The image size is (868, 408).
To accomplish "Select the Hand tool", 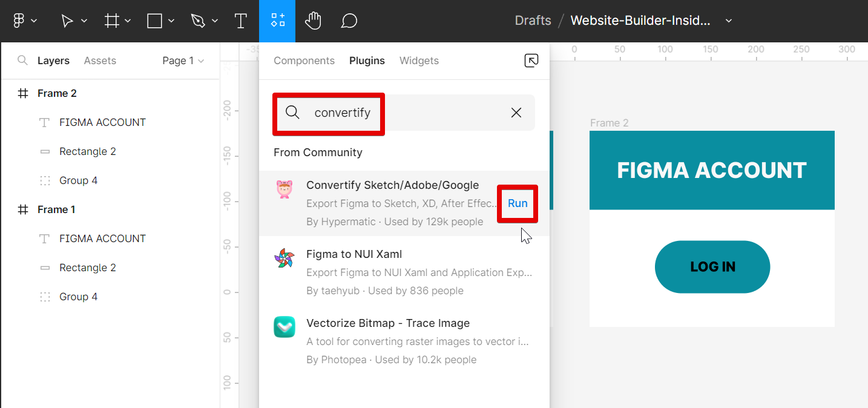I will click(x=312, y=21).
